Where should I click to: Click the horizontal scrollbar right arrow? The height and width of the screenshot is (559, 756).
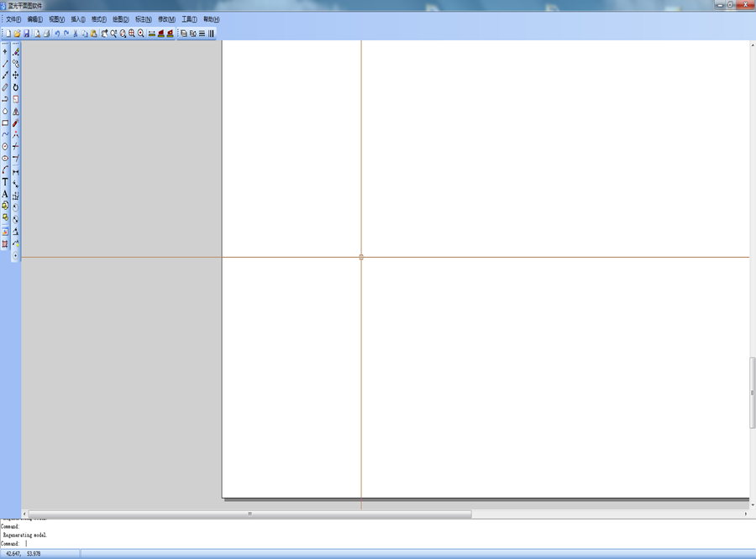click(746, 514)
